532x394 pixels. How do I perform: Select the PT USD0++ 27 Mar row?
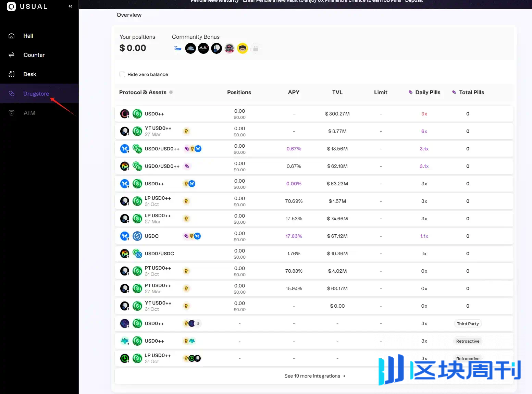tap(314, 288)
